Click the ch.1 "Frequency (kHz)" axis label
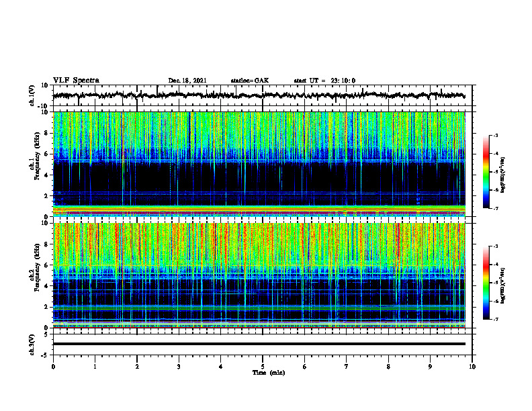Viewport: 532px width, 411px height. (38, 156)
